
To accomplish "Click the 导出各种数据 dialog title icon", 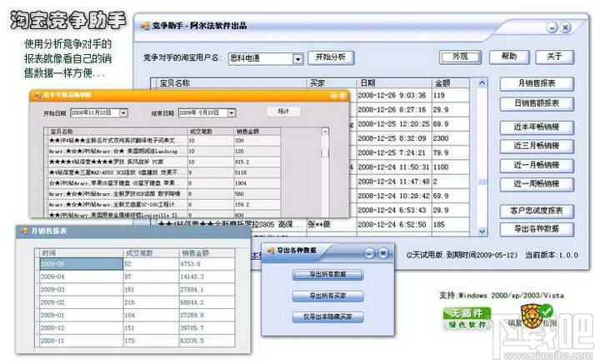I will point(271,251).
